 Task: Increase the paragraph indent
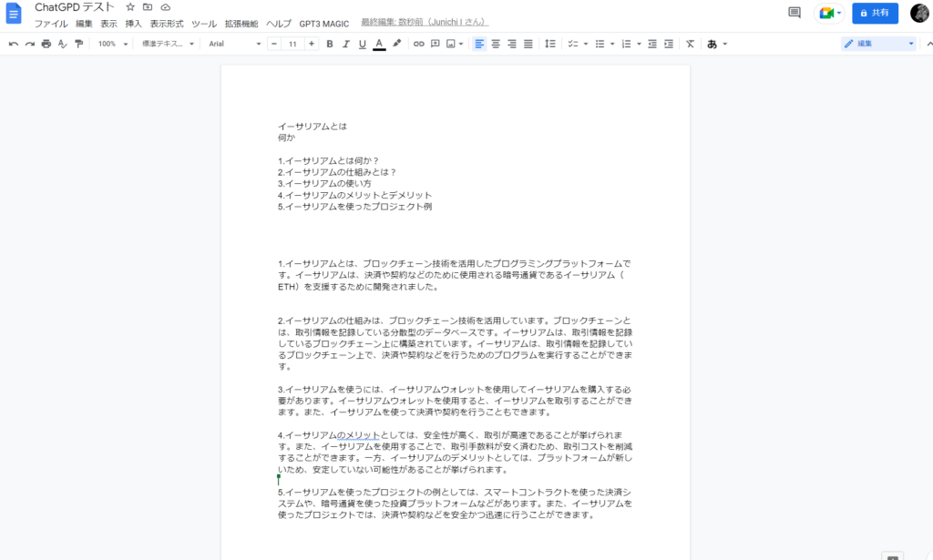click(x=669, y=44)
